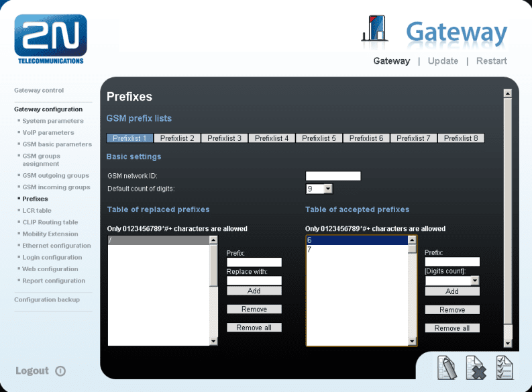Screen dimensions: 532x392
Task: Switch to the Prefixlist 2 tab
Action: pyautogui.click(x=177, y=138)
